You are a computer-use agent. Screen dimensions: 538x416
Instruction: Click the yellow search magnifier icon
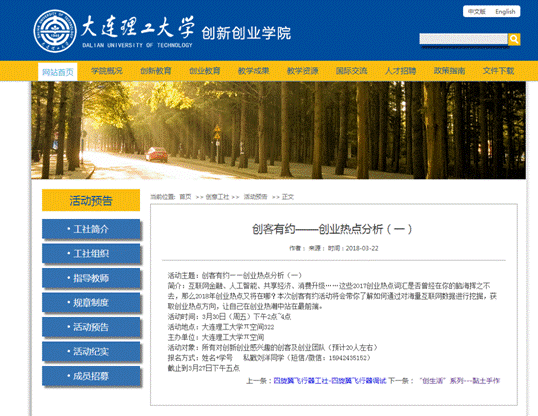click(x=514, y=39)
